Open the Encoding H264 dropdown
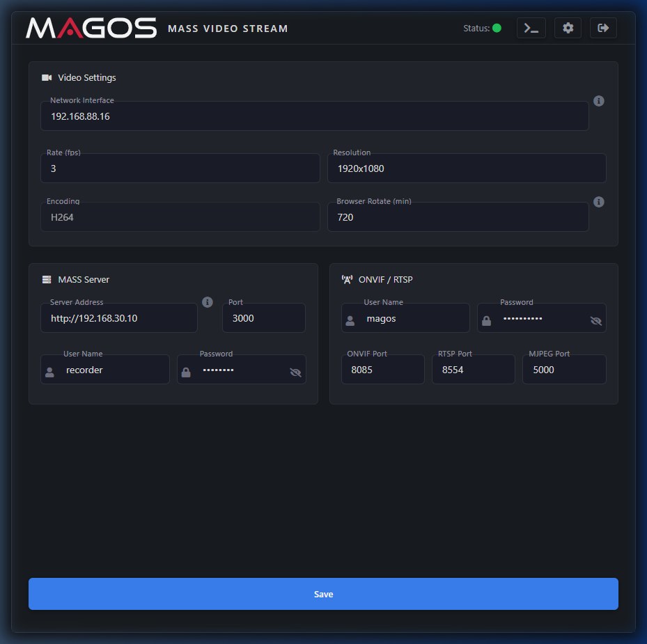Viewport: 647px width, 644px height. coord(180,217)
